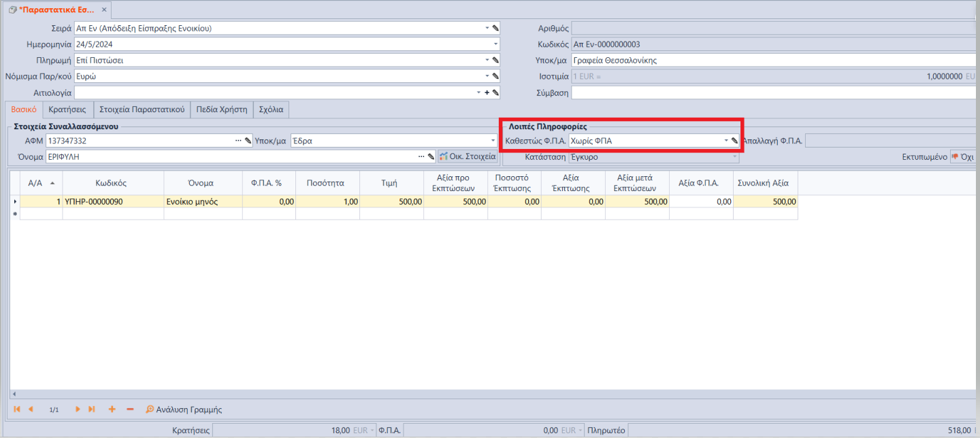Expand Πληρωμή dropdown arrow
This screenshot has width=980, height=438.
[487, 61]
